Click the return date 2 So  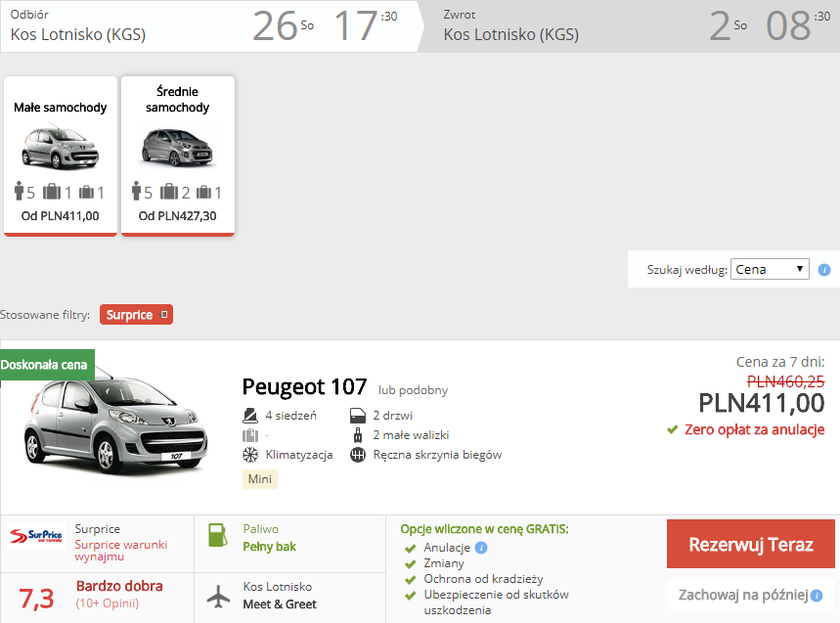[x=728, y=25]
